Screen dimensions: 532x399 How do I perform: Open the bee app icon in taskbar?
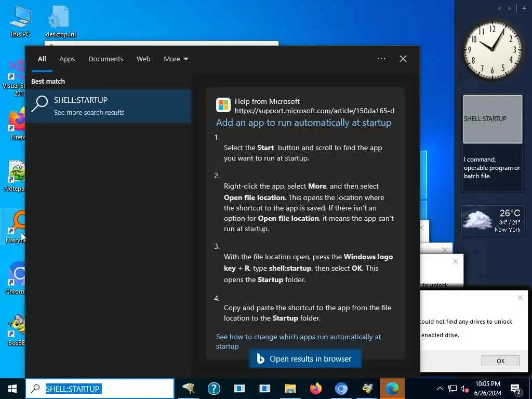click(x=367, y=389)
